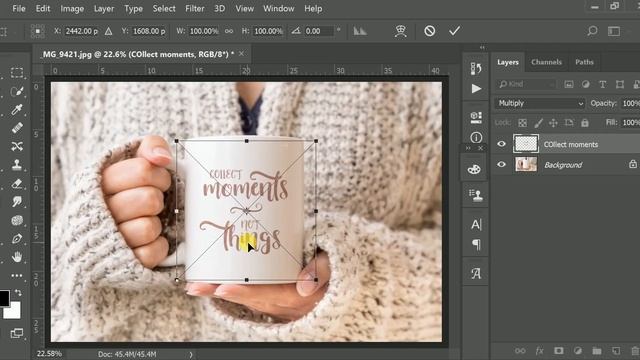Viewport: 640px width, 360px height.
Task: Click the Search magnifier icon
Action: point(592,31)
